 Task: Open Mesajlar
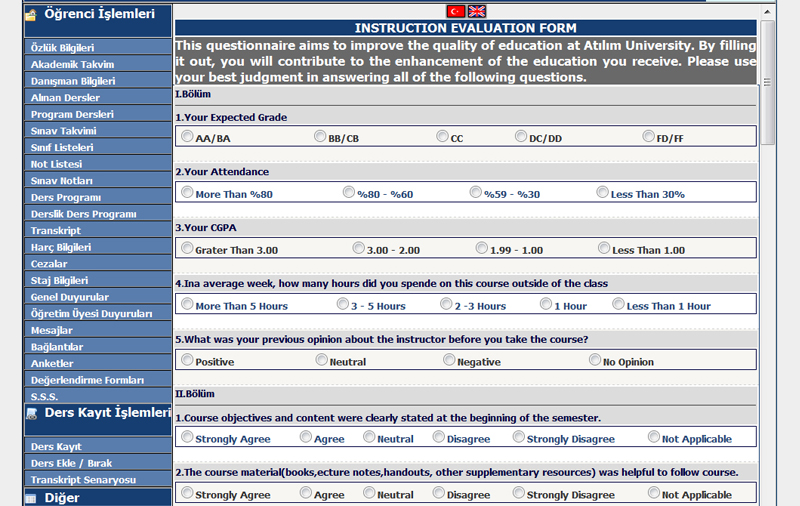point(97,330)
